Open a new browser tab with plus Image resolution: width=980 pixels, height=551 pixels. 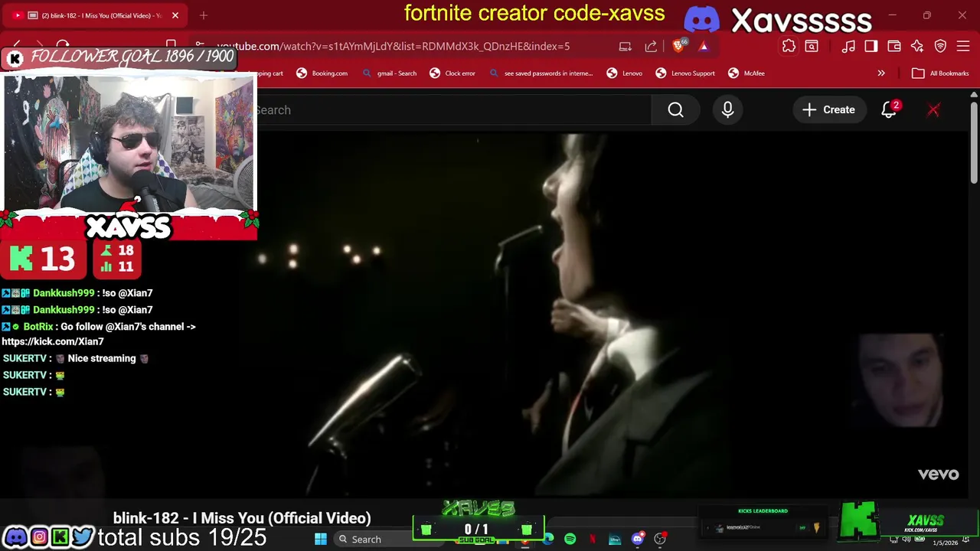click(x=204, y=15)
